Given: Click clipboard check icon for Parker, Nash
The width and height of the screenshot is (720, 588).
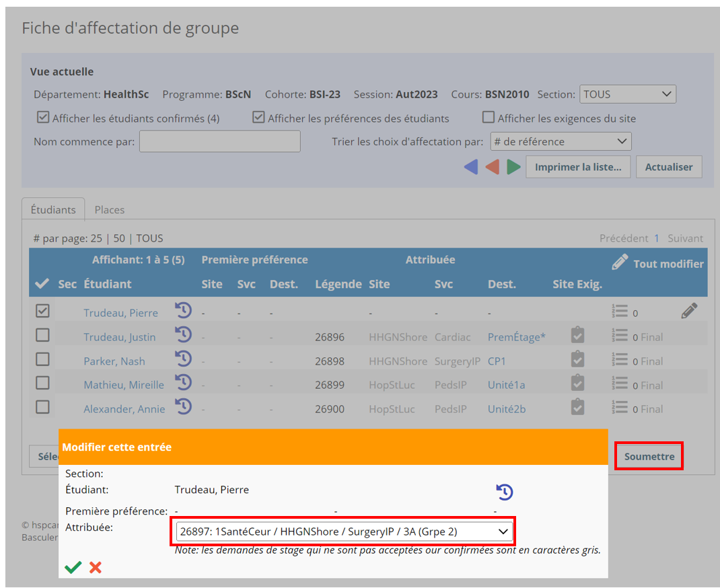Looking at the screenshot, I should tap(577, 359).
